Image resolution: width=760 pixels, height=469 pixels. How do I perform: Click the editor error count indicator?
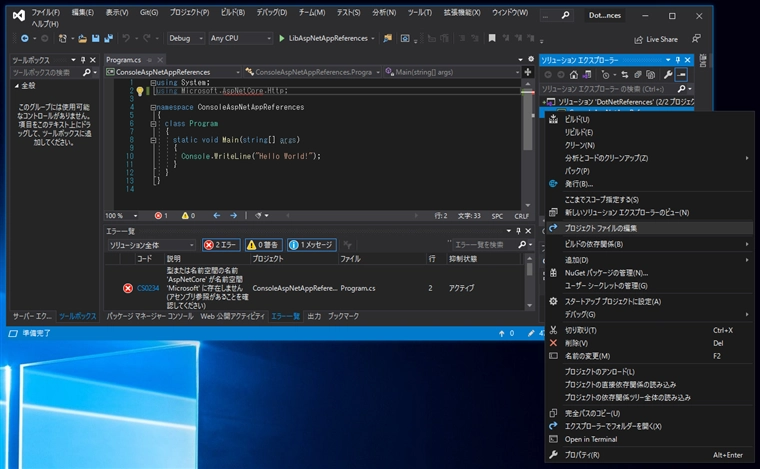161,216
